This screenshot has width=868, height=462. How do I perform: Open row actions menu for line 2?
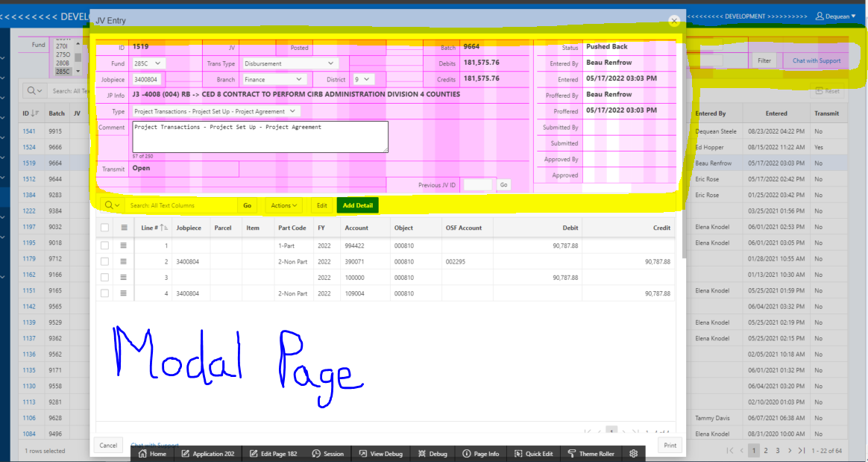(x=125, y=261)
